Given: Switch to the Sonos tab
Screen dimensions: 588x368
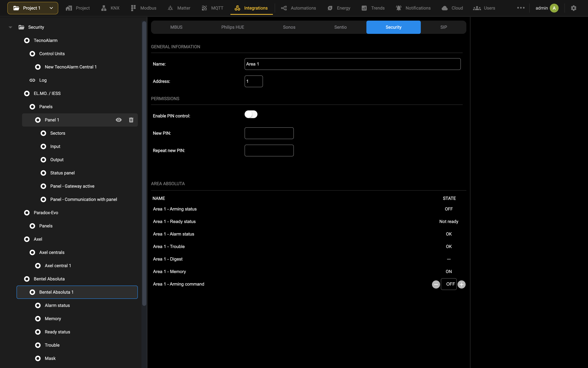Looking at the screenshot, I should pyautogui.click(x=289, y=27).
